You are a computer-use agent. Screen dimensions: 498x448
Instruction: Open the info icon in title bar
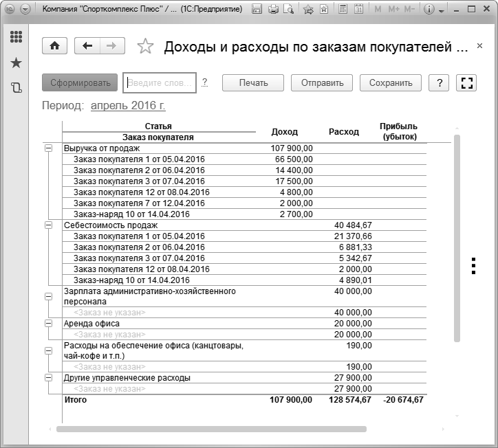click(429, 9)
